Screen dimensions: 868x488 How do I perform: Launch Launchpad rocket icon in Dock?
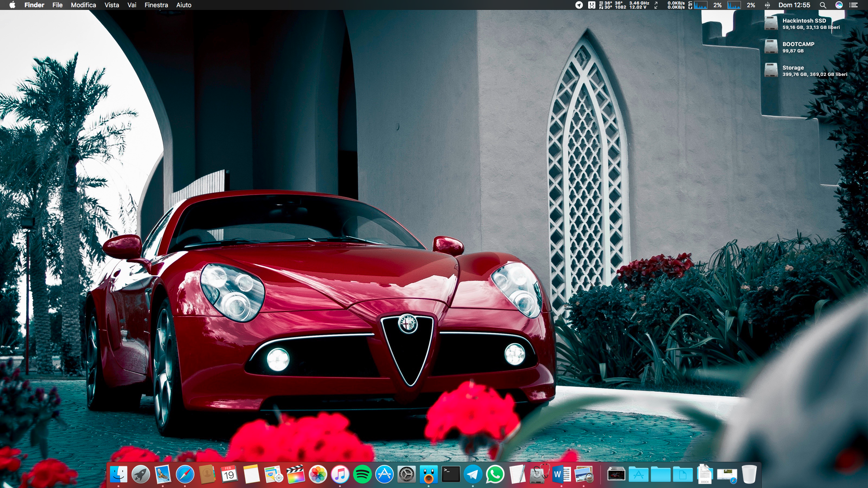point(141,474)
